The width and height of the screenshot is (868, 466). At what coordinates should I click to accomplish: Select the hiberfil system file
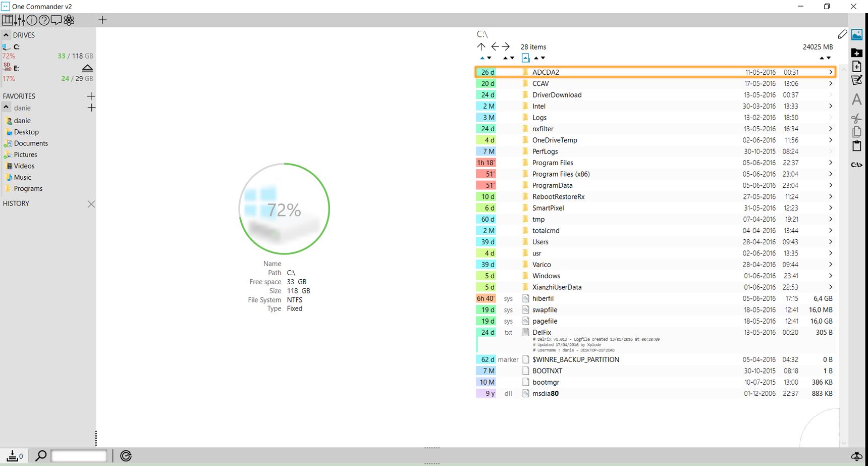655,298
